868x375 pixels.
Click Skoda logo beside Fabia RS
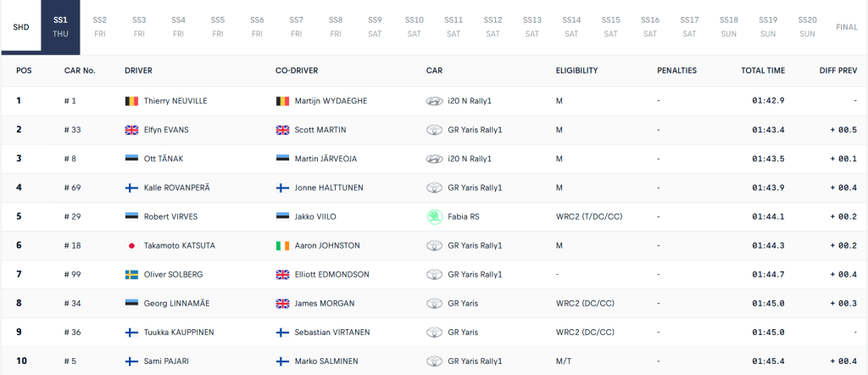434,216
